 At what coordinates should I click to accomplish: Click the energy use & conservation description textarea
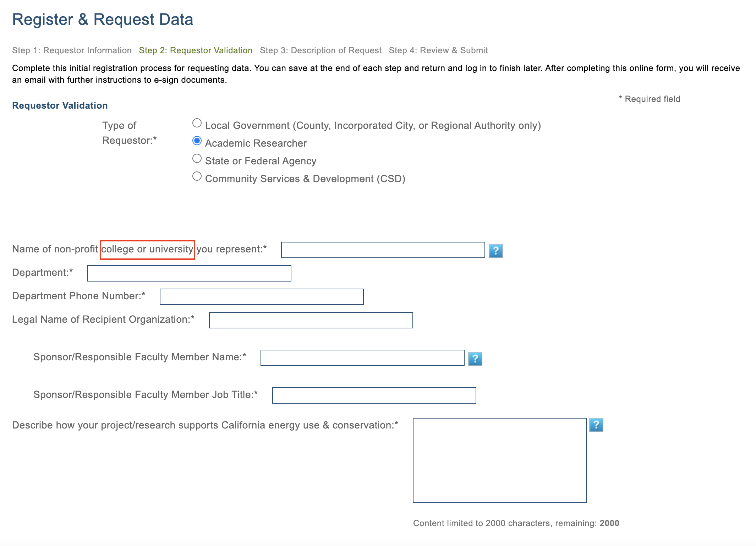click(x=499, y=460)
